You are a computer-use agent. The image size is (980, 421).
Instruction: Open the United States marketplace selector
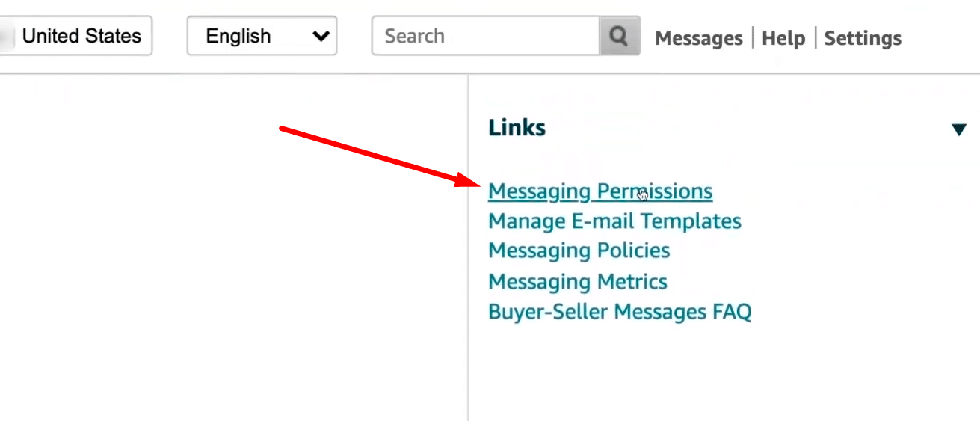(81, 36)
